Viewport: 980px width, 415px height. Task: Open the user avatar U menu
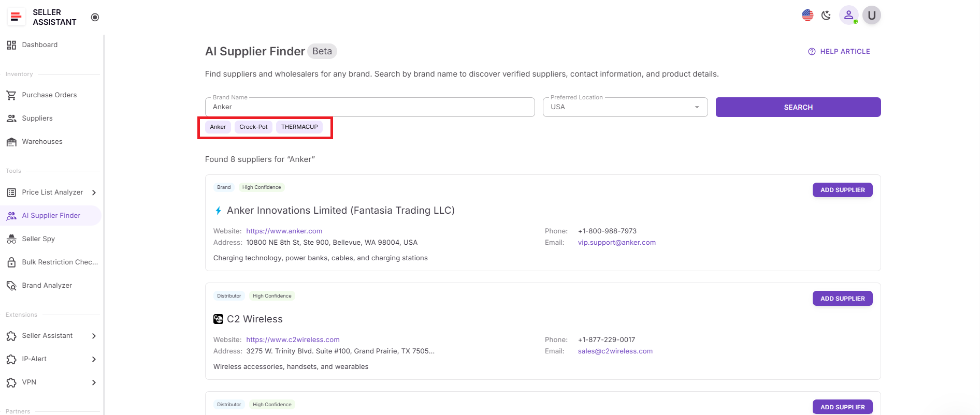click(x=872, y=16)
